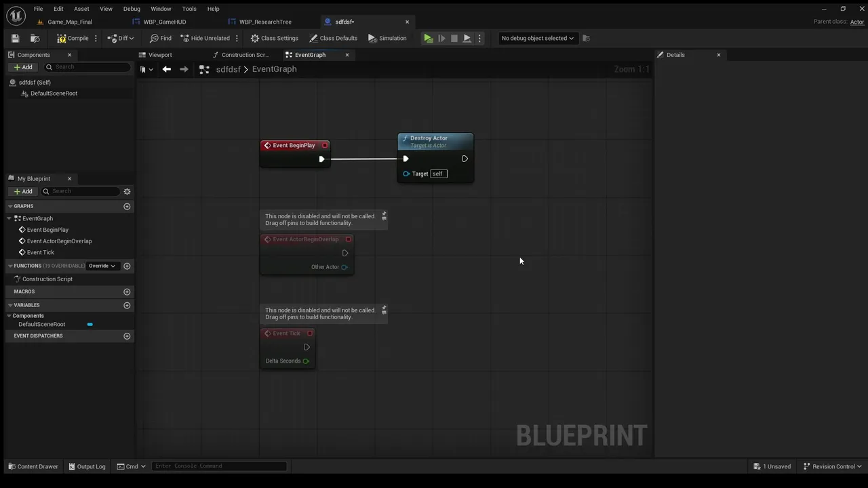The width and height of the screenshot is (868, 488).
Task: Click the greyed Resume/step playback icon
Action: coord(441,39)
